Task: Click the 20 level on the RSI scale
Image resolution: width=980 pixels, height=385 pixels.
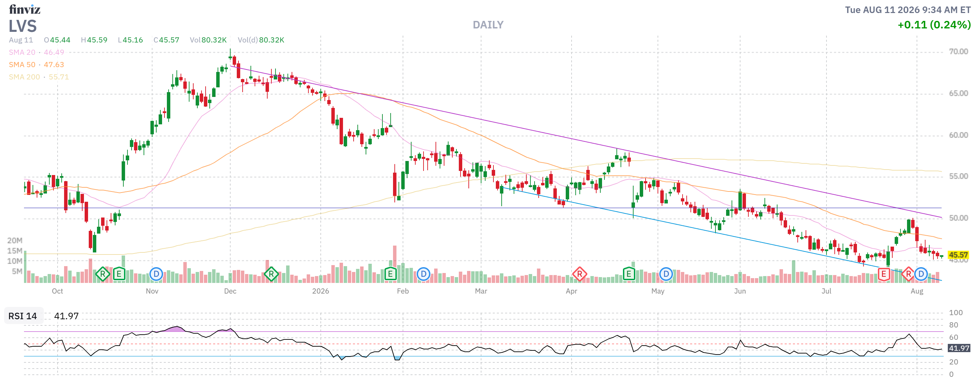Action: (953, 361)
